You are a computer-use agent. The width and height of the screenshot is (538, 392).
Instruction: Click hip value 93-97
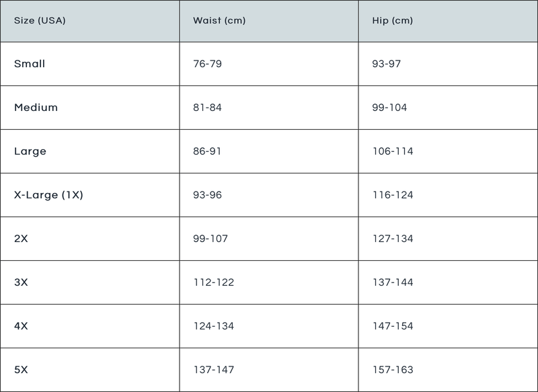point(386,64)
